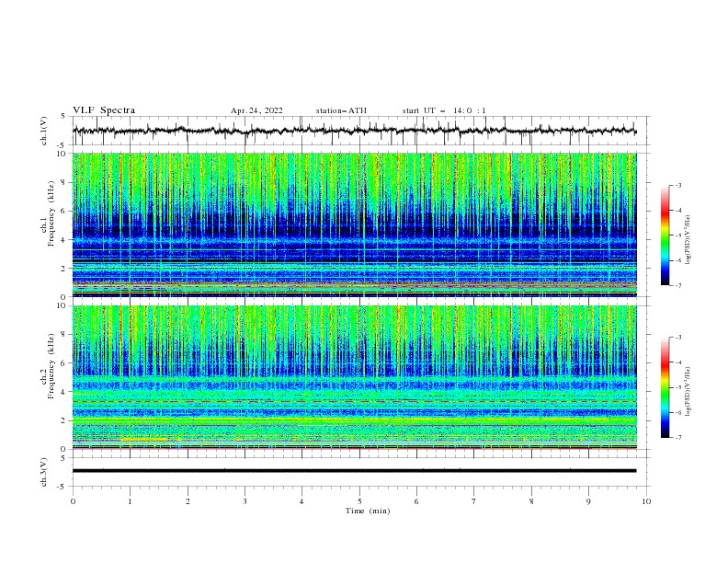Click the ch.2 spectrogram color scale bar
Screen dimensions: 728x563
(665, 387)
